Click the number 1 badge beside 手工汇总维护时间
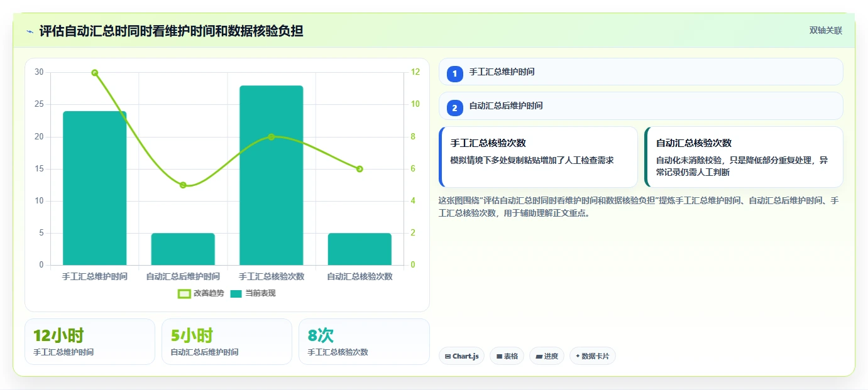This screenshot has width=868, height=390. [455, 73]
